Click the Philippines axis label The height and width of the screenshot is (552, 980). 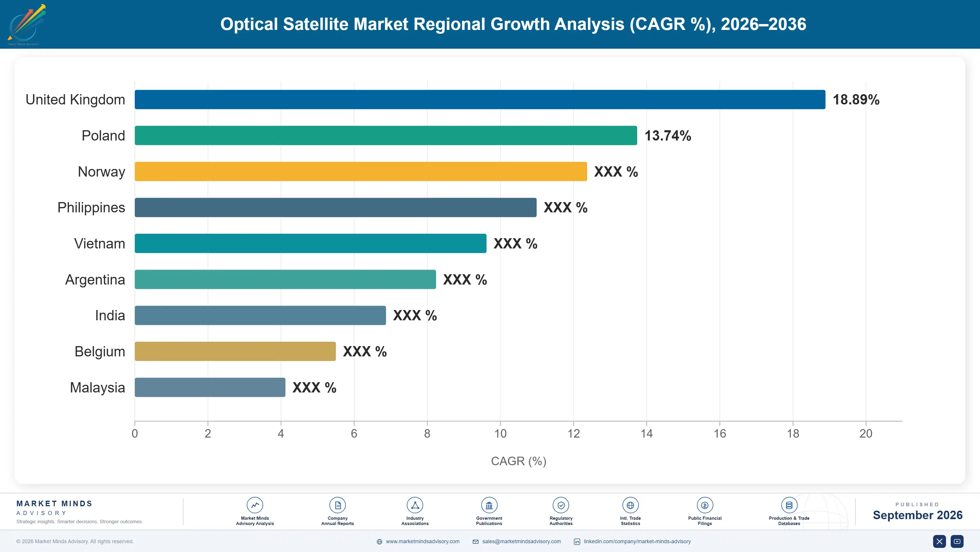pyautogui.click(x=91, y=208)
